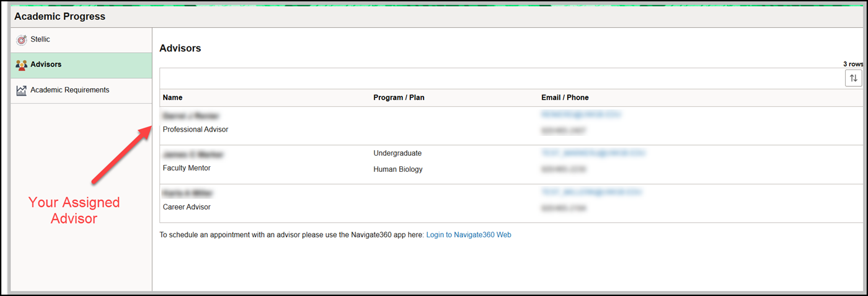Click the Professional Advisor's phone number
This screenshot has height=296, width=868.
564,131
